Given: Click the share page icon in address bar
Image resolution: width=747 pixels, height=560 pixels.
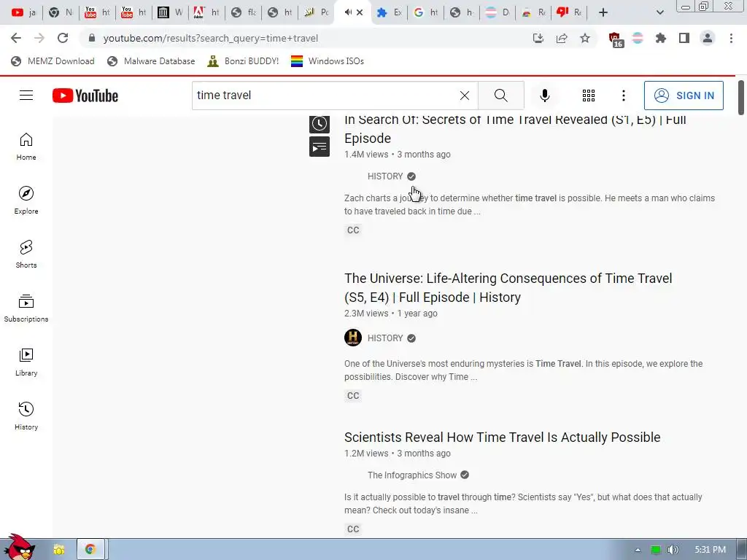Looking at the screenshot, I should [x=562, y=38].
